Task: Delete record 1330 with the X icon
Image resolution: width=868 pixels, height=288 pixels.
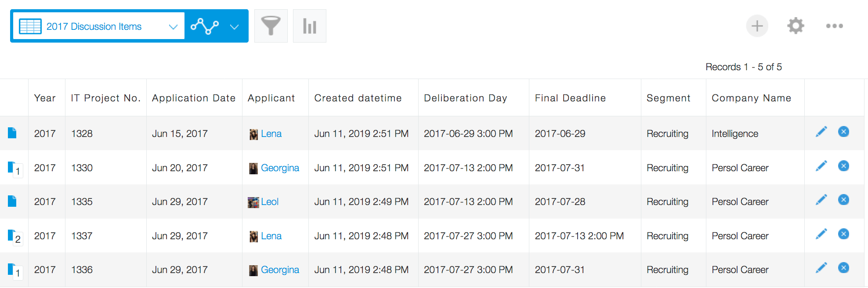Action: click(x=843, y=166)
